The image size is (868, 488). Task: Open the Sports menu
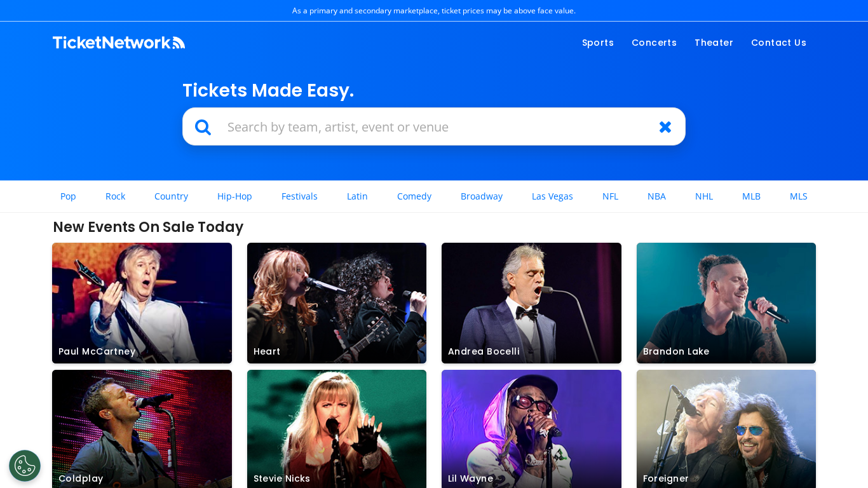pos(597,43)
